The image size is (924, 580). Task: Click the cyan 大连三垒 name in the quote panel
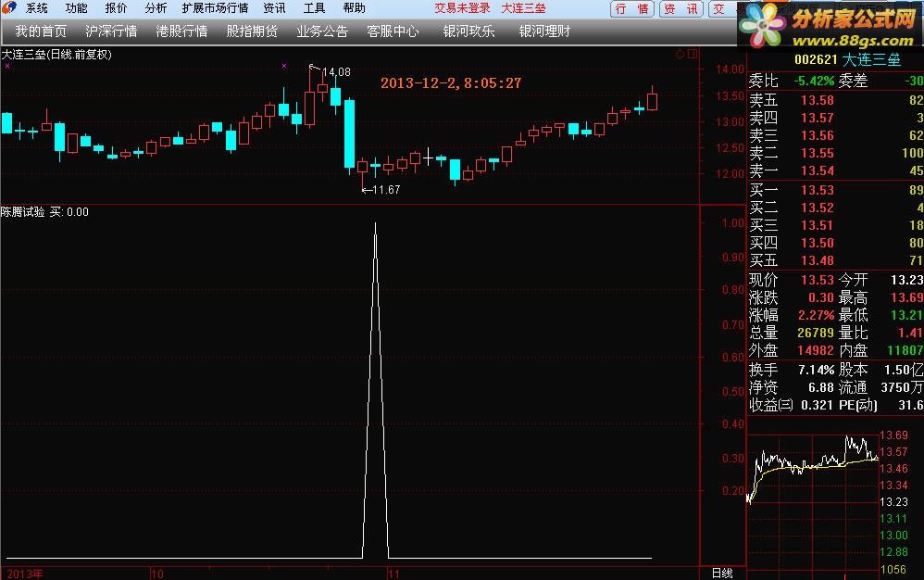[x=871, y=59]
